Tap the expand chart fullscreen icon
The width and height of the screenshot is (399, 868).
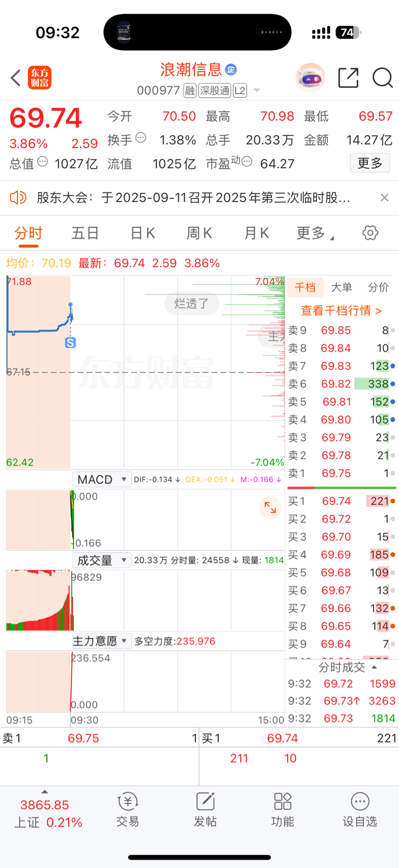[270, 508]
